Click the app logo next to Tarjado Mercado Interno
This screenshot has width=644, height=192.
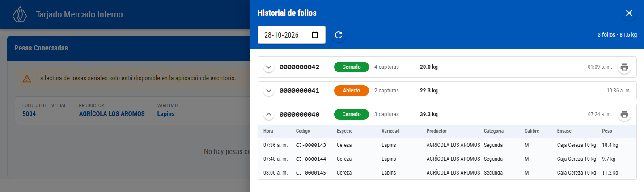[x=20, y=14]
